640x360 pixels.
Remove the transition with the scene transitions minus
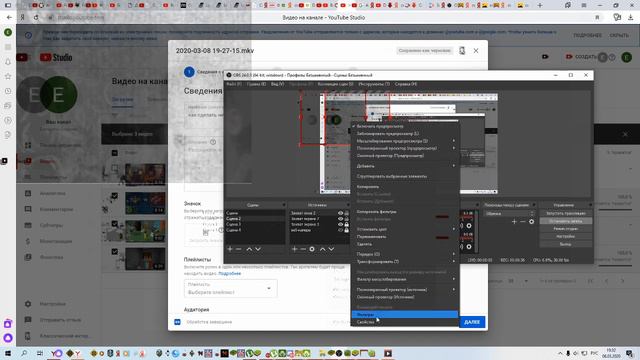point(522,222)
